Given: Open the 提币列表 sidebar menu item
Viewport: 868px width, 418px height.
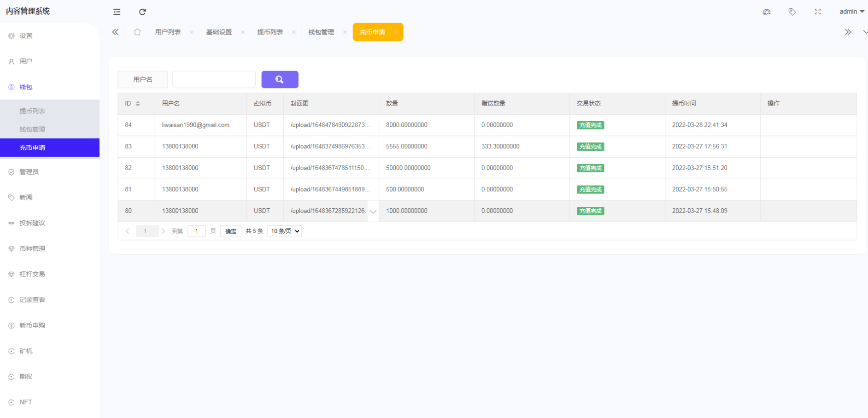Looking at the screenshot, I should (32, 111).
